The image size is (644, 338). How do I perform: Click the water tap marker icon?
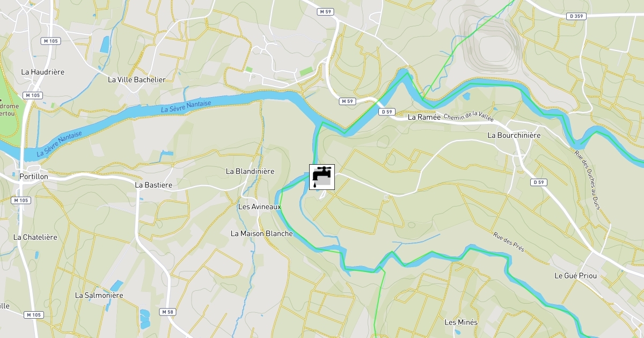tap(322, 177)
